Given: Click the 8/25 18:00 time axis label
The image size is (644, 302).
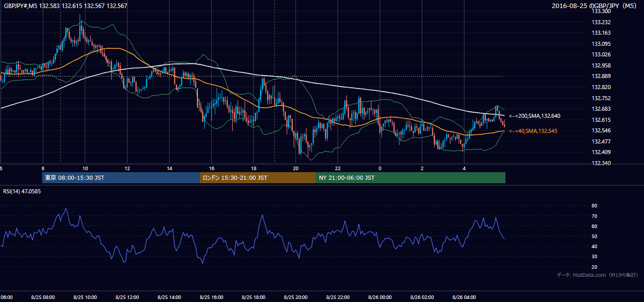Looking at the screenshot, I should point(253,297).
